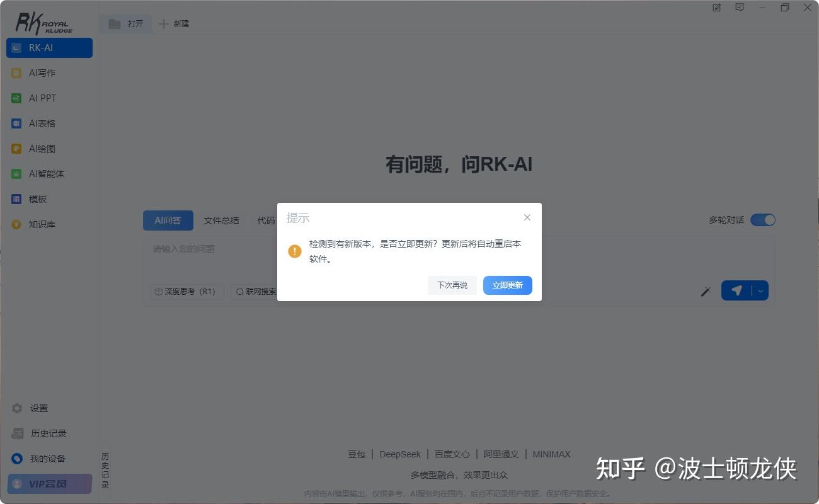Expand the chevron beside the send button
The width and height of the screenshot is (819, 504).
coord(760,290)
